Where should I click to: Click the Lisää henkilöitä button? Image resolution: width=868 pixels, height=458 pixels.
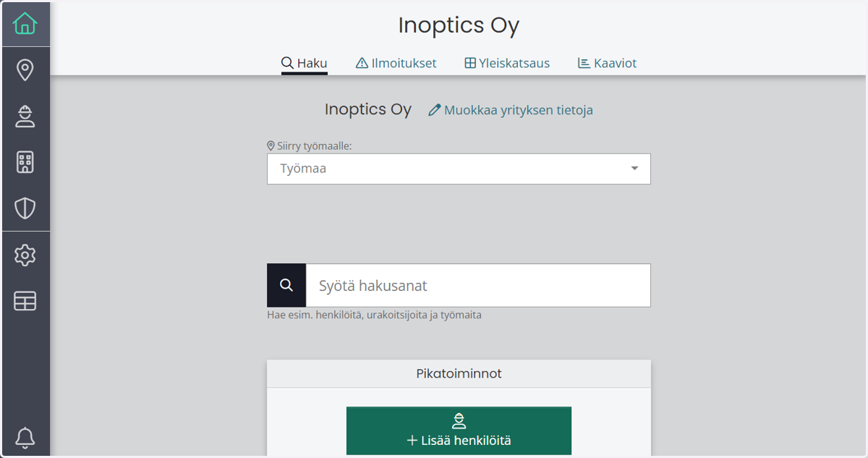tap(459, 431)
